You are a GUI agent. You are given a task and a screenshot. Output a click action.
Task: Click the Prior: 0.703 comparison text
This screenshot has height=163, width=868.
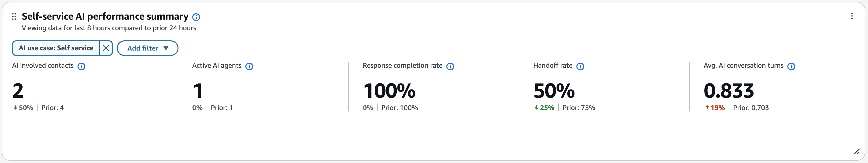click(x=751, y=107)
